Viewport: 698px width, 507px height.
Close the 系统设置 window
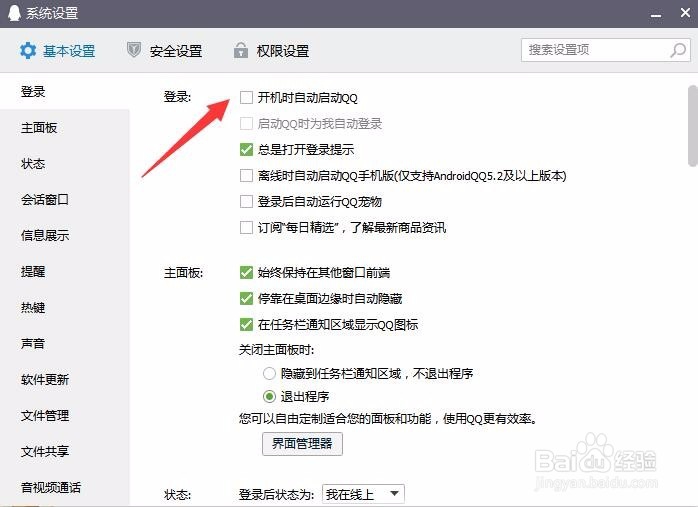pos(686,13)
